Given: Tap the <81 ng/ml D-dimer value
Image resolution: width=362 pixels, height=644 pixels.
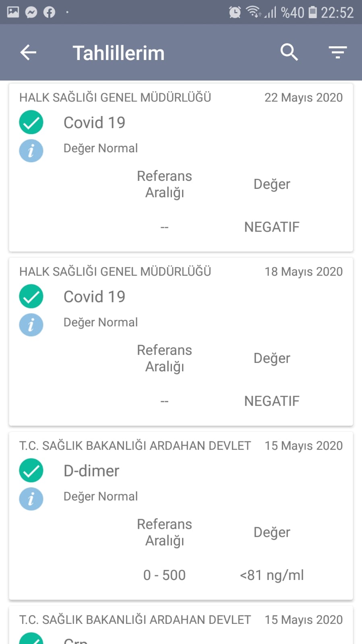Looking at the screenshot, I should (272, 575).
